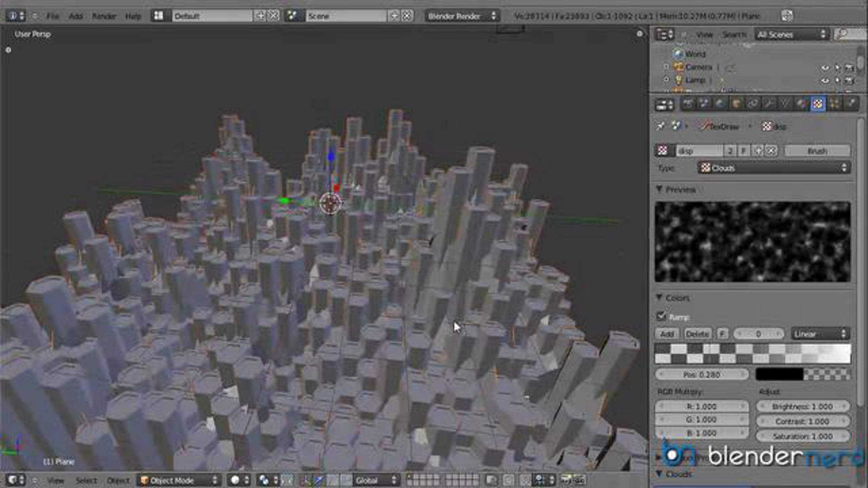Click the 3D View editor type icon
This screenshot has height=488, width=868.
click(13, 480)
